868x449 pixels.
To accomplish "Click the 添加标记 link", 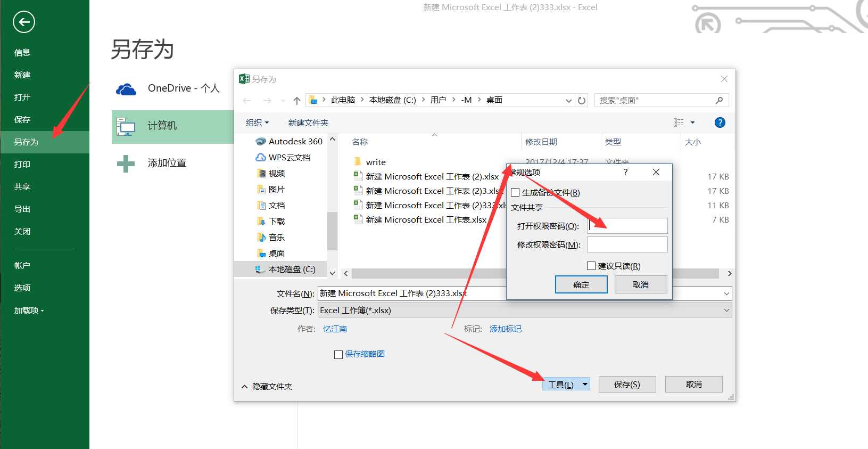I will [506, 329].
